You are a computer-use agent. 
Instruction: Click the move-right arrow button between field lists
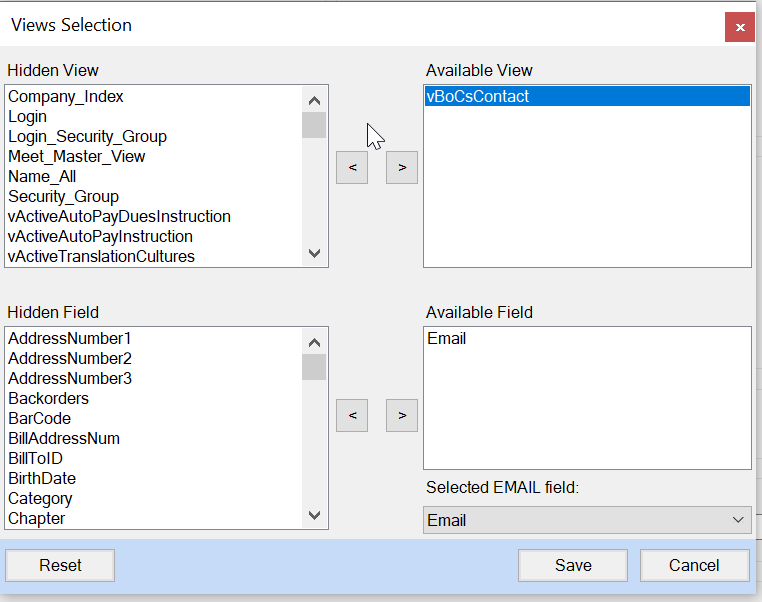(402, 414)
